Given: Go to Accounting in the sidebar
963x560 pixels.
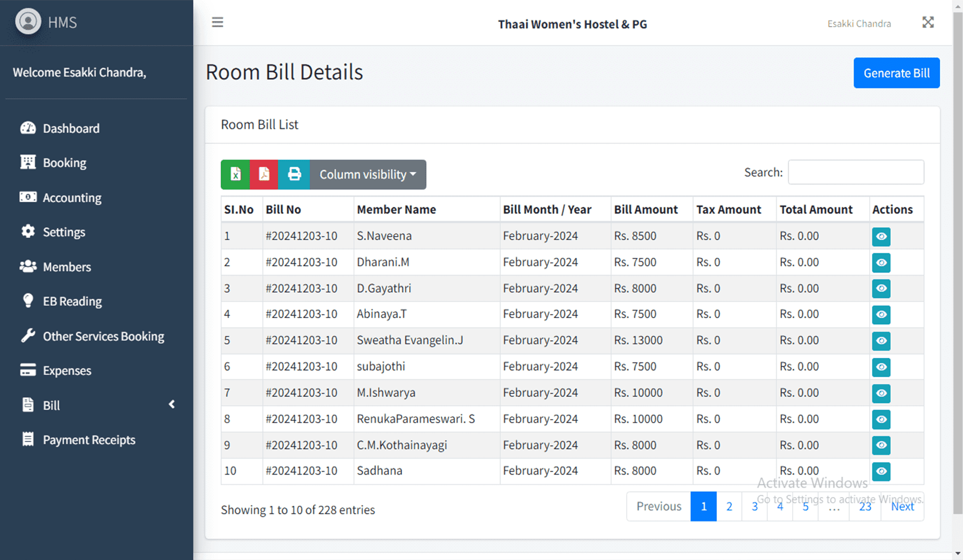Looking at the screenshot, I should point(72,197).
